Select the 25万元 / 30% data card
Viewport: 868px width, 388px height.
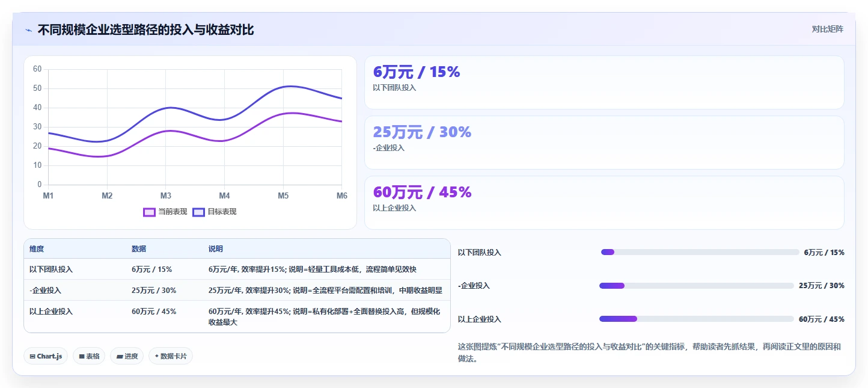pyautogui.click(x=604, y=143)
